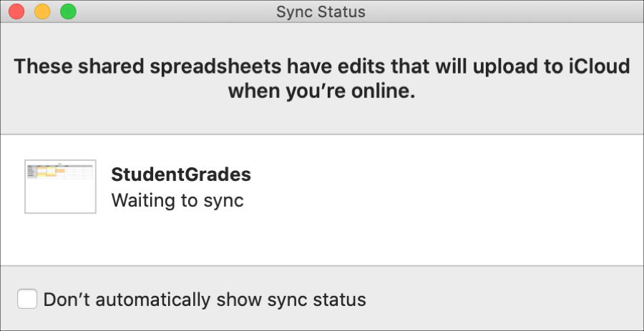Click the "Don't automatically show sync status" label
This screenshot has width=644, height=331.
(205, 300)
